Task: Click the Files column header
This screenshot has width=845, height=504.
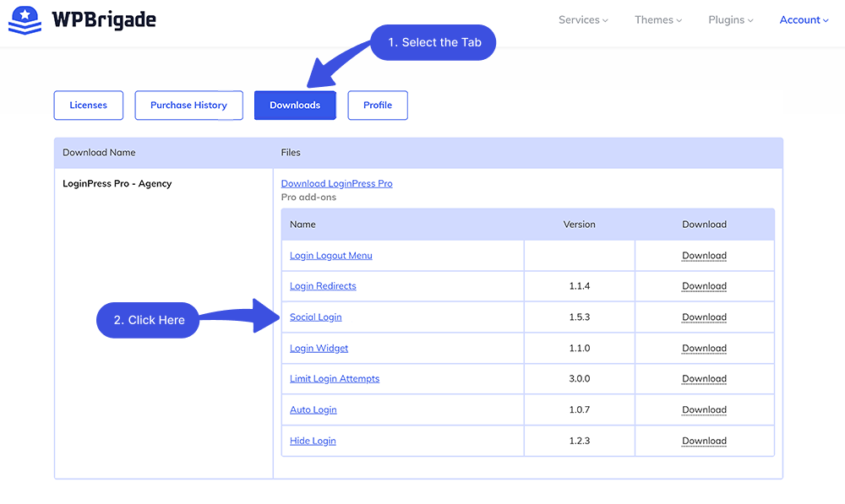Action: pos(291,153)
